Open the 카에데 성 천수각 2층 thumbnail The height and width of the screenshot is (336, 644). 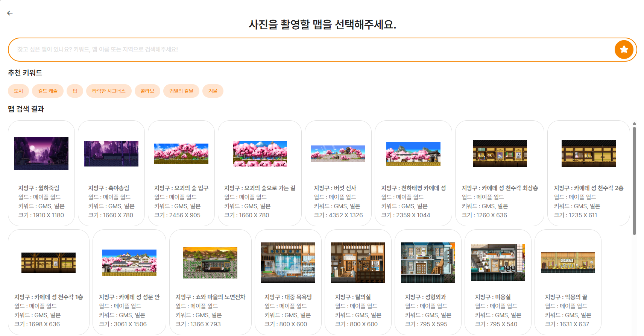(x=589, y=154)
